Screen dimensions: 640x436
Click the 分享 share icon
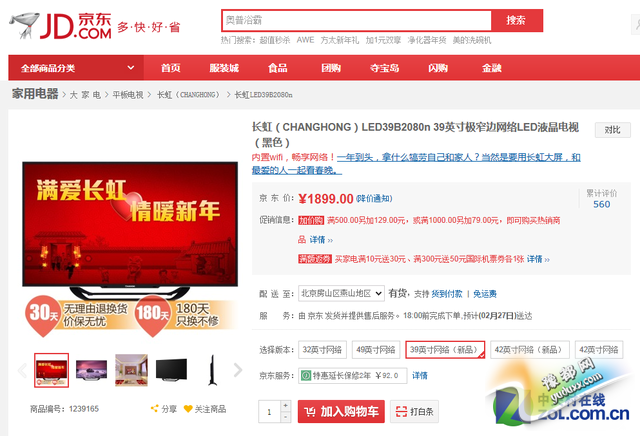(x=163, y=409)
